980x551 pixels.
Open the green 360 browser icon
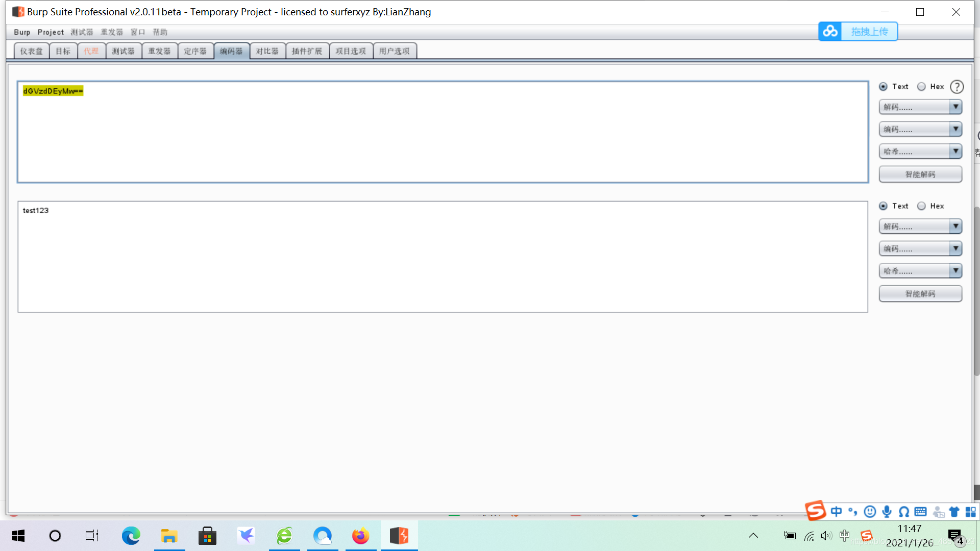[x=284, y=536]
